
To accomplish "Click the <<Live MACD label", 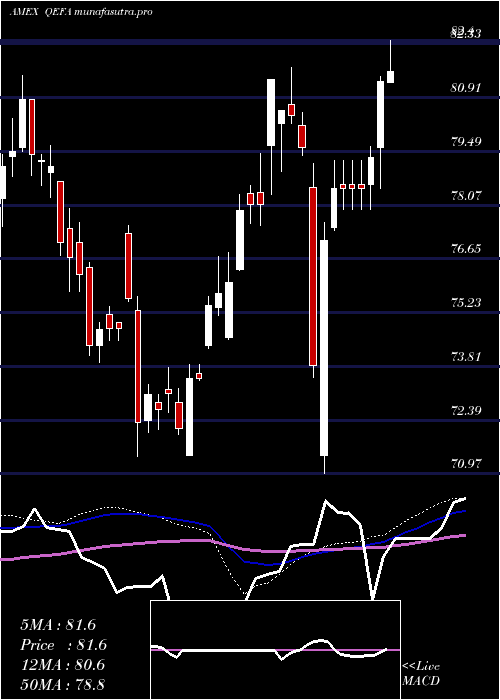I will coord(421,673).
